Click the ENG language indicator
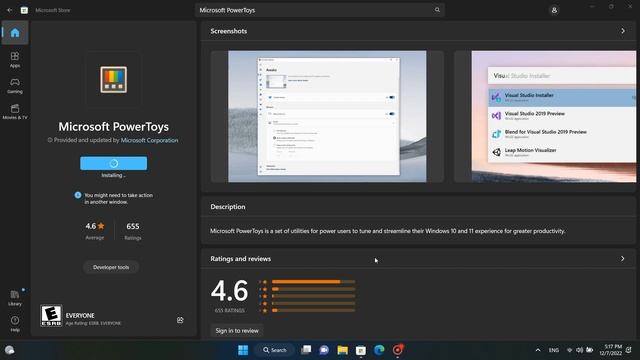The image size is (640, 360). [554, 350]
